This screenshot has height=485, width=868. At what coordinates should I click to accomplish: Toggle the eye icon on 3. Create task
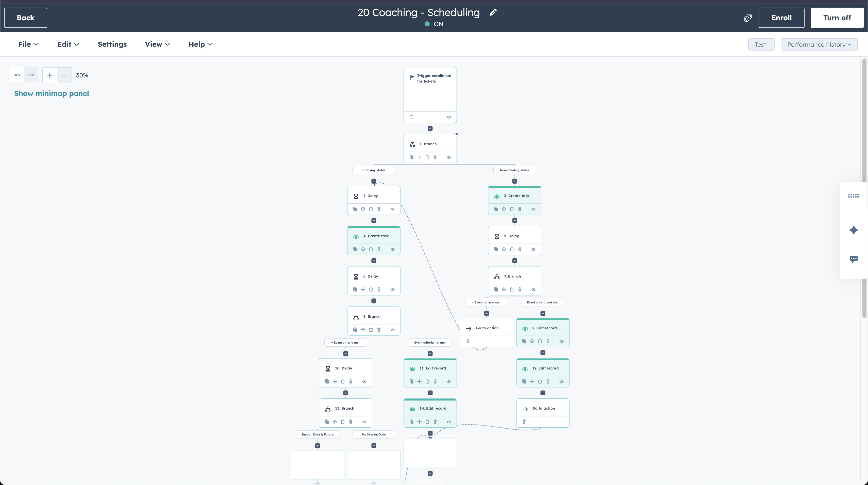533,209
